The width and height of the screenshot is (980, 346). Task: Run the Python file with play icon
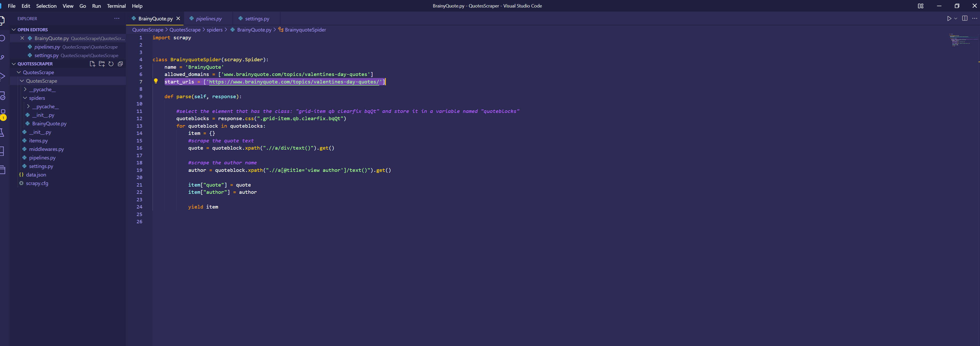[949, 18]
